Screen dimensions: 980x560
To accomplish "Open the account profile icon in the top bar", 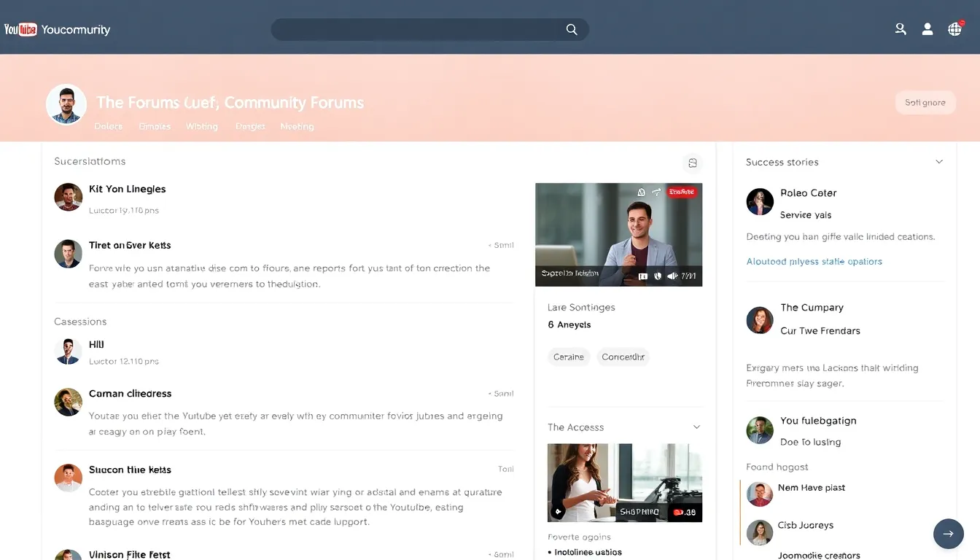I will click(x=927, y=29).
